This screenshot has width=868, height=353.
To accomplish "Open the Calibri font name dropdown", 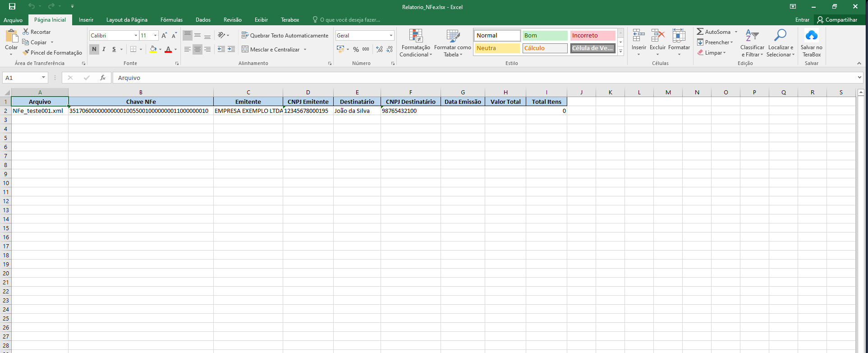I will pyautogui.click(x=136, y=35).
